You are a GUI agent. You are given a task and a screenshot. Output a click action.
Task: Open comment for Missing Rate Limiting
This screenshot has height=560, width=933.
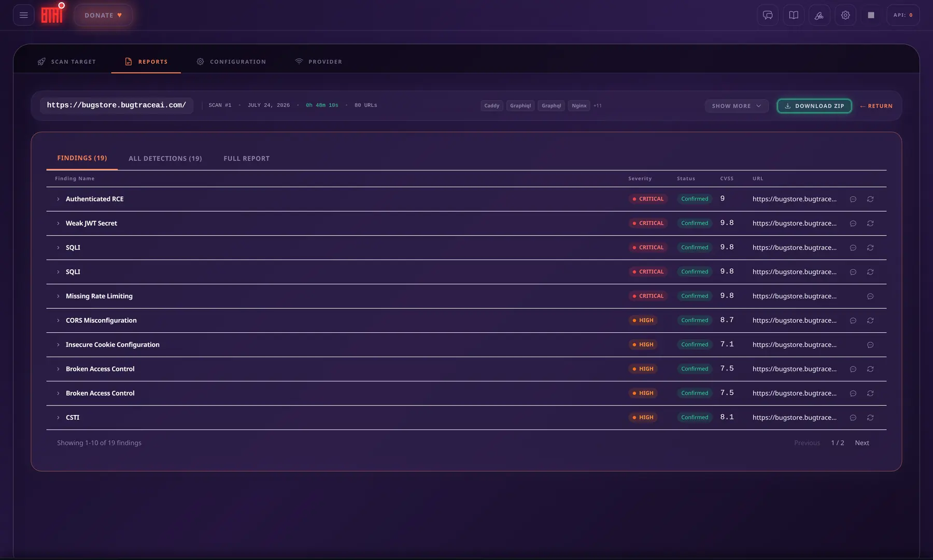pyautogui.click(x=870, y=296)
